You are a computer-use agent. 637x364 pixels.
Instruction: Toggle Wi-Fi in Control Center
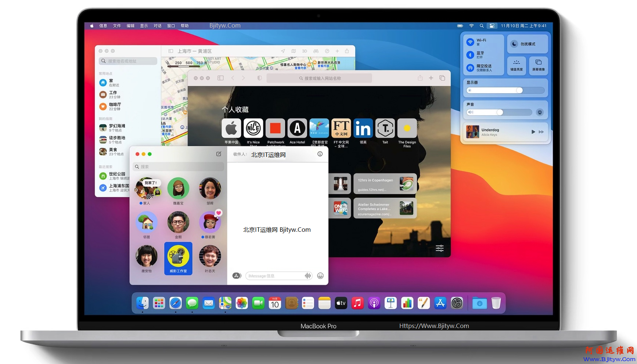tap(470, 42)
